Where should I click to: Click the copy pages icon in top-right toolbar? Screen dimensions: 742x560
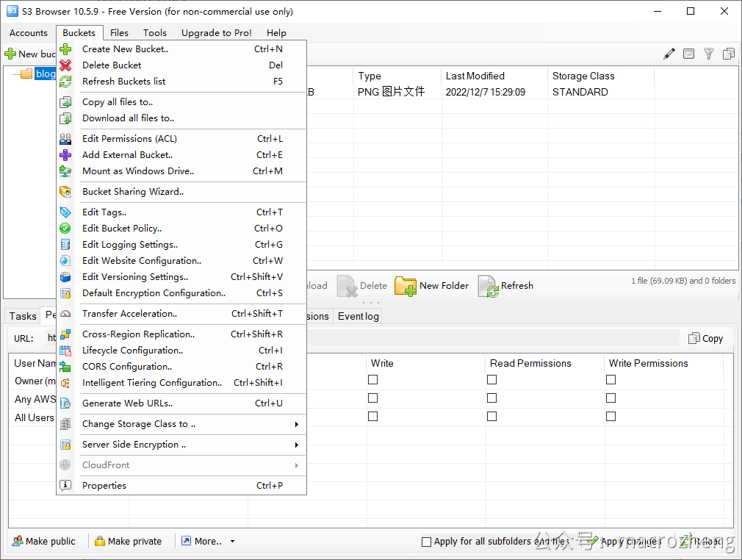click(x=729, y=54)
